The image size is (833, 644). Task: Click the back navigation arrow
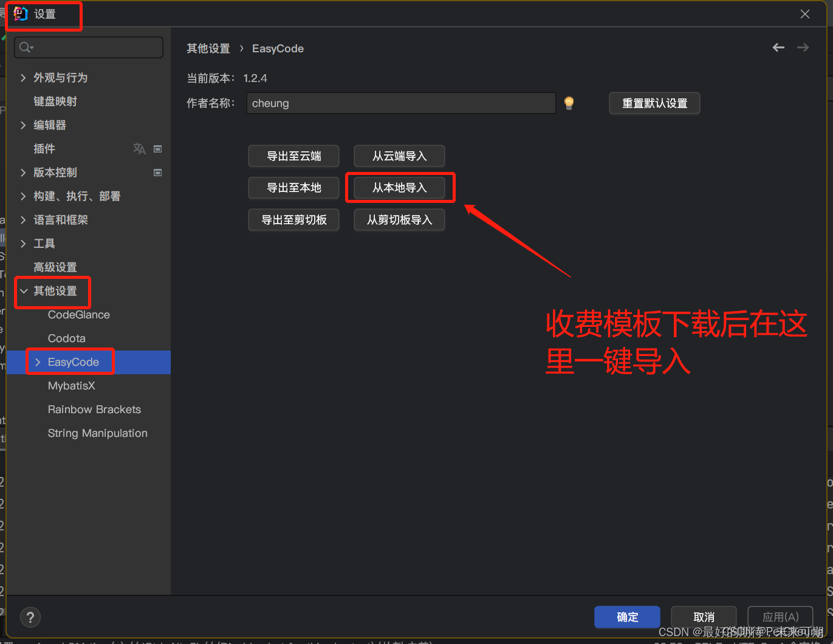[778, 47]
